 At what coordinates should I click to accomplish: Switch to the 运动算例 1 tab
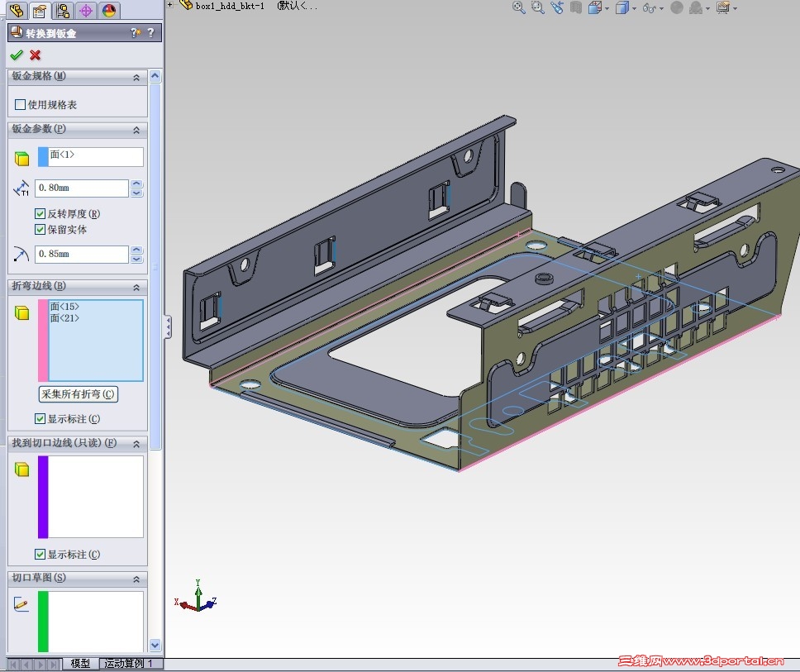[129, 664]
